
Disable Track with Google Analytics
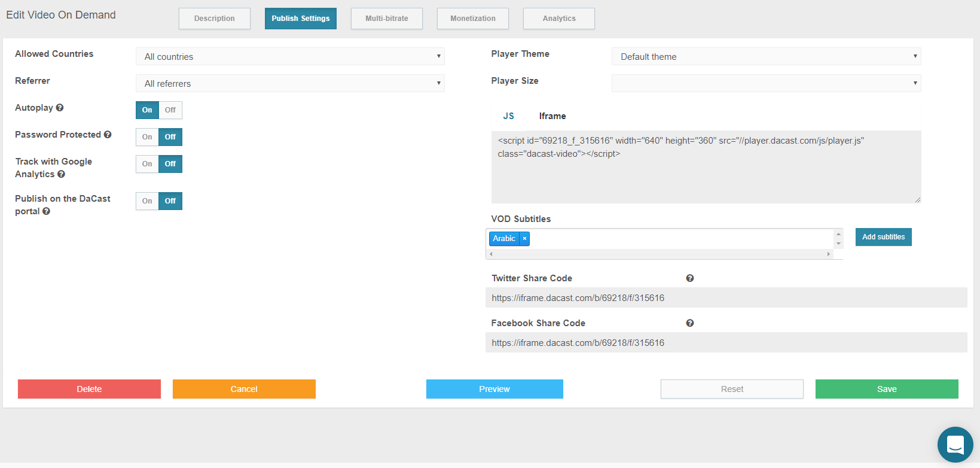170,164
